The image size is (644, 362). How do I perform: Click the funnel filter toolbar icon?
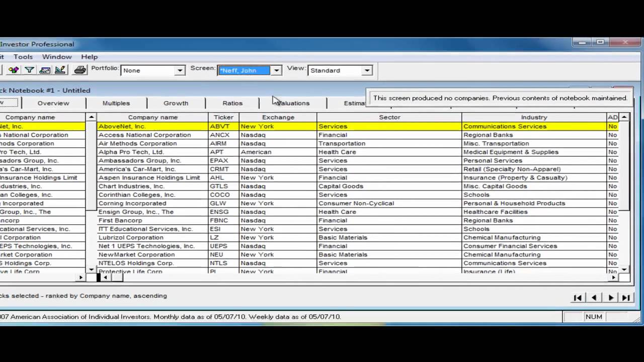click(x=29, y=70)
